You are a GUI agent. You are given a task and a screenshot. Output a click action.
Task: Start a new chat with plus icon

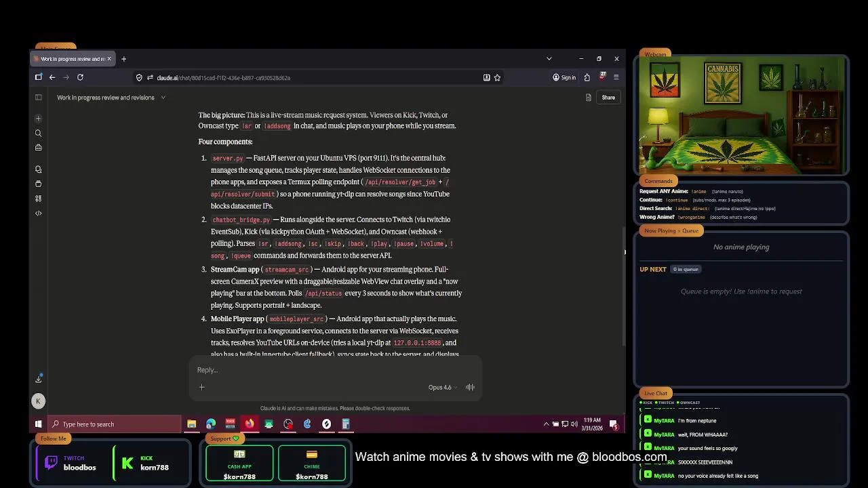39,119
